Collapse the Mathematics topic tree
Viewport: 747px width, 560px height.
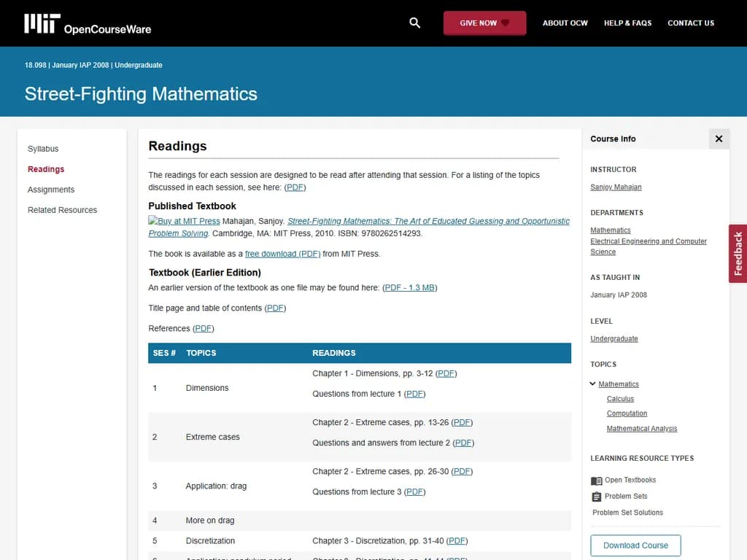click(x=592, y=384)
